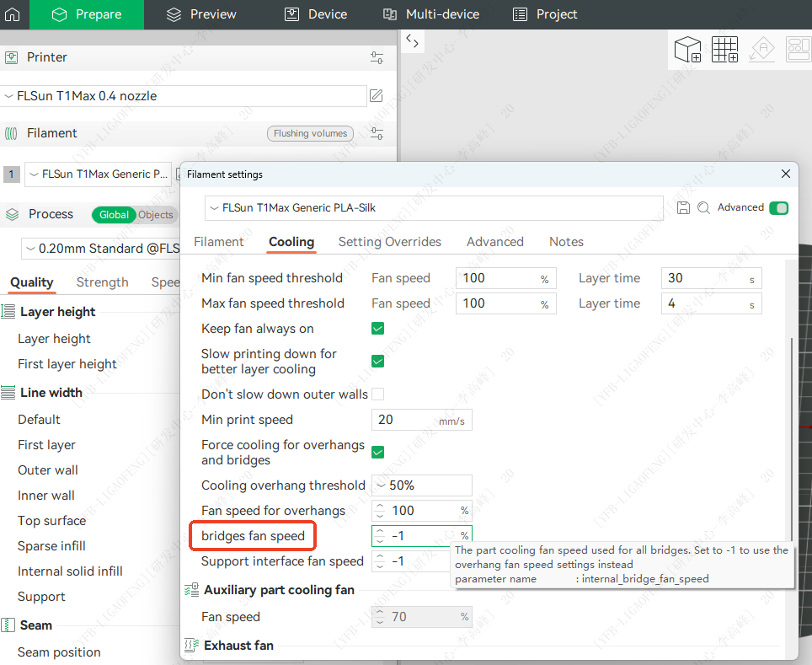Viewport: 812px width, 665px height.
Task: Click the home icon in top bar
Action: pyautogui.click(x=13, y=14)
